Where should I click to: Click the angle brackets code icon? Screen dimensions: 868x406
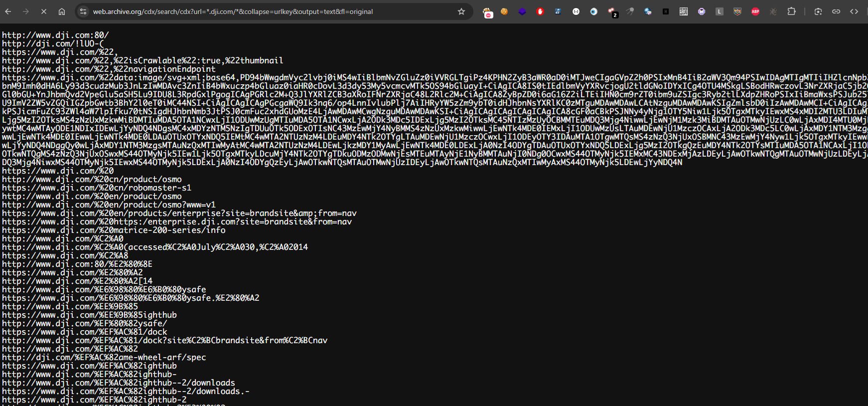coord(854,11)
